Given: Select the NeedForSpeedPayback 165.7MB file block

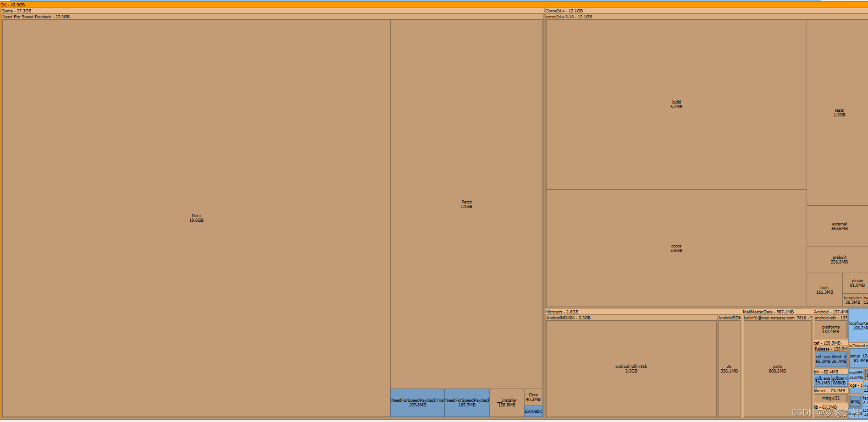Looking at the screenshot, I should coord(467,403).
